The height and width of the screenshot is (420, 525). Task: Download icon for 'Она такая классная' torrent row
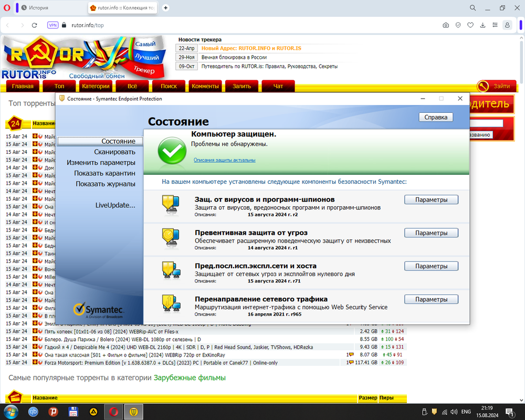pyautogui.click(x=35, y=354)
